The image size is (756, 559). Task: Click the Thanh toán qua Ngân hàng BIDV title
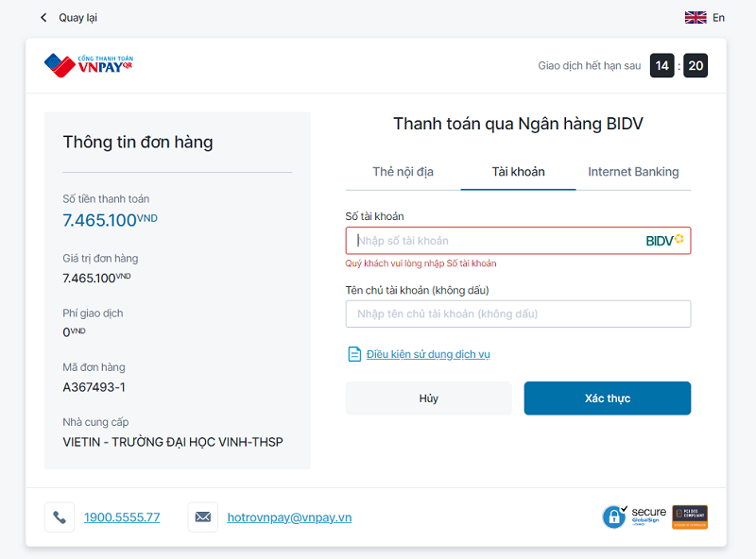coord(518,124)
